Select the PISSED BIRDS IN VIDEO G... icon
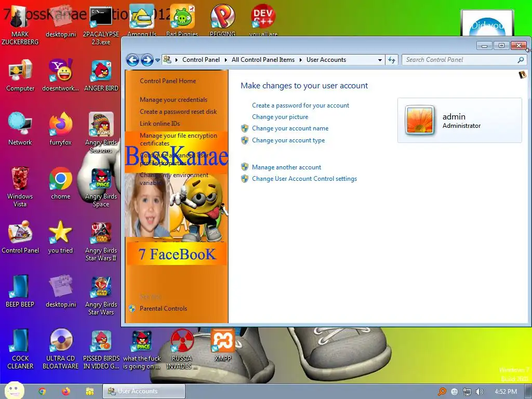This screenshot has width=532, height=399. [101, 349]
